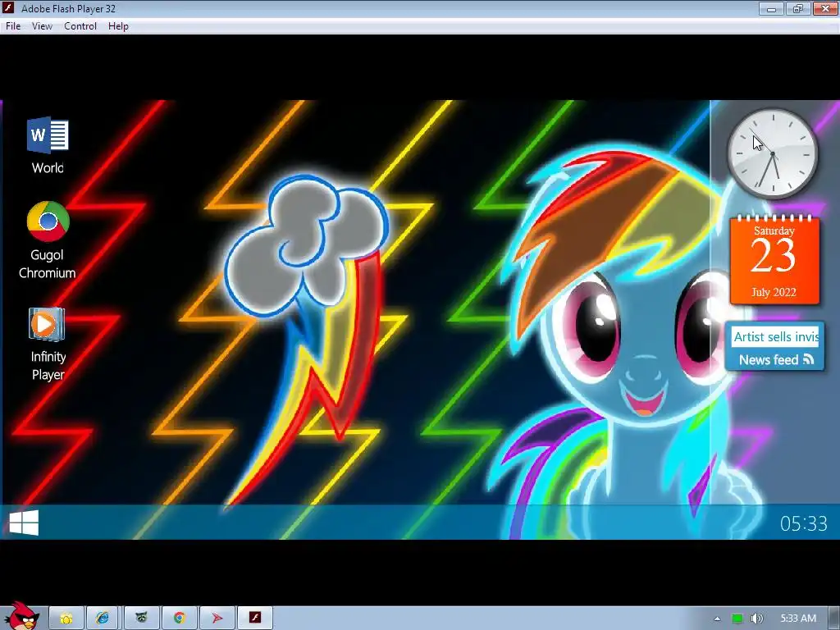The image size is (840, 630).
Task: Open the raccoon taskbar icon
Action: (x=141, y=619)
